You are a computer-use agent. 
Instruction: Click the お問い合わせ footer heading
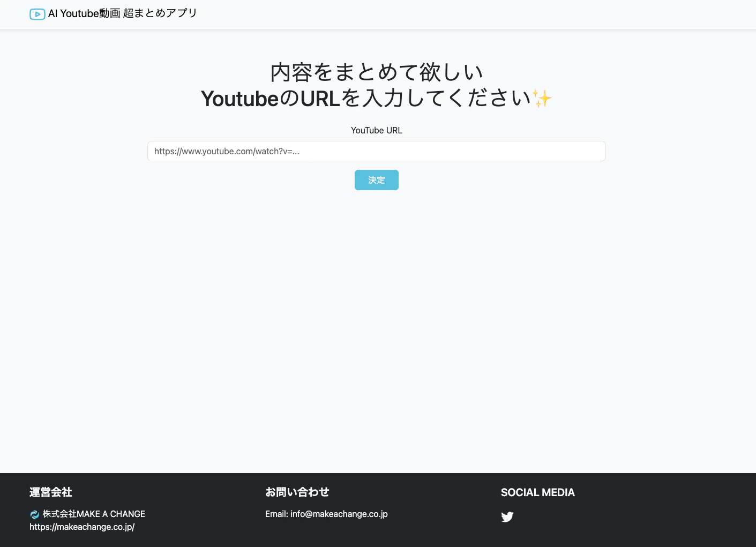297,492
